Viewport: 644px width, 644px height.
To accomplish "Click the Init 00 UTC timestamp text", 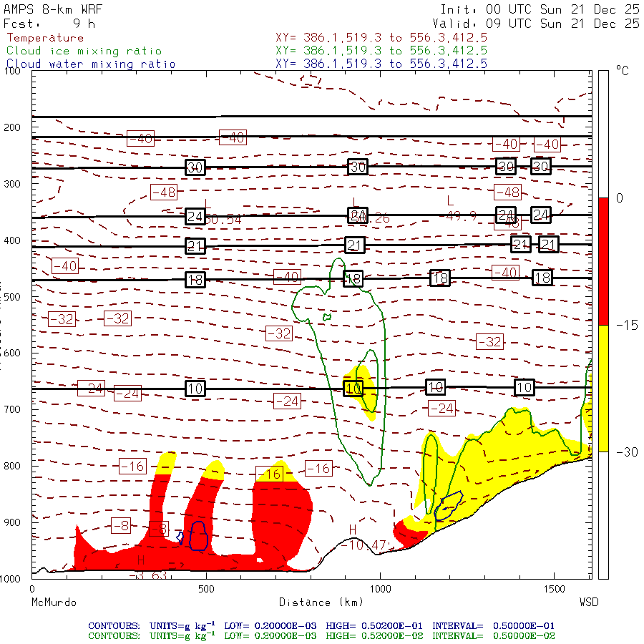I will click(x=540, y=9).
